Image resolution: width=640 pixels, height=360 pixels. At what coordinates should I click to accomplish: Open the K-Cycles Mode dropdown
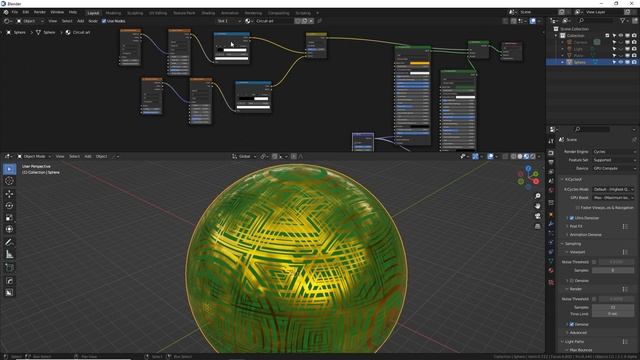click(613, 189)
